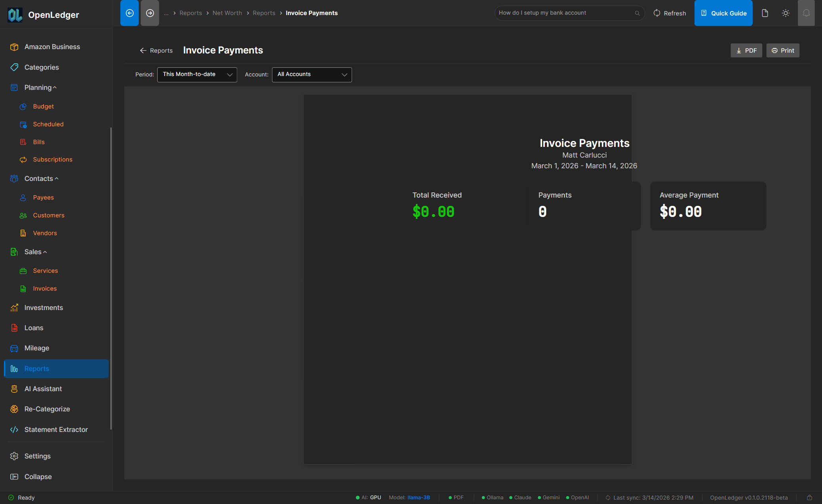Viewport: 822px width, 504px height.
Task: Open Settings from the sidebar
Action: pos(37,456)
